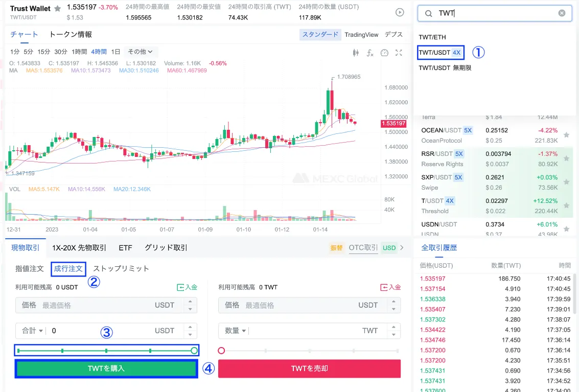Open the chart settings gauge icon
The height and width of the screenshot is (392, 579).
point(384,53)
